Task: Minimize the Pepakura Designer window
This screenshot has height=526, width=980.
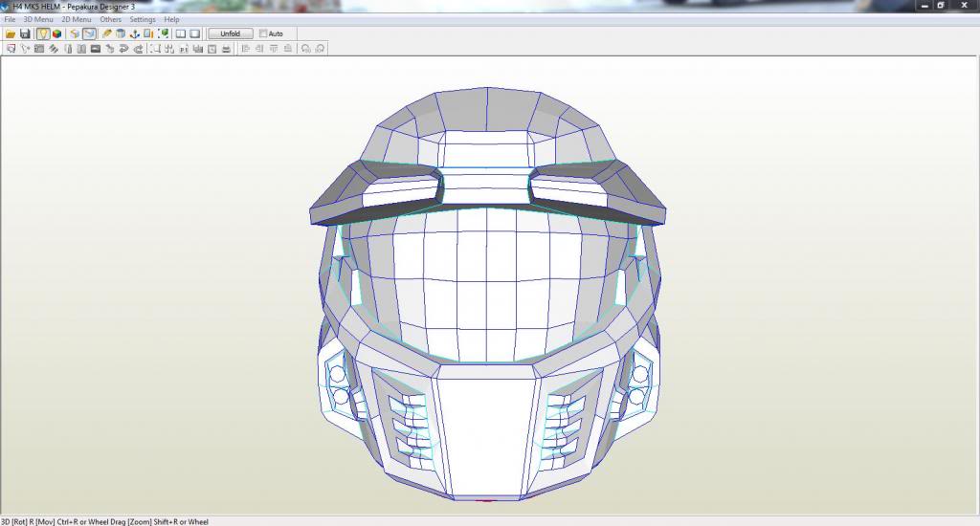Action: coord(924,5)
